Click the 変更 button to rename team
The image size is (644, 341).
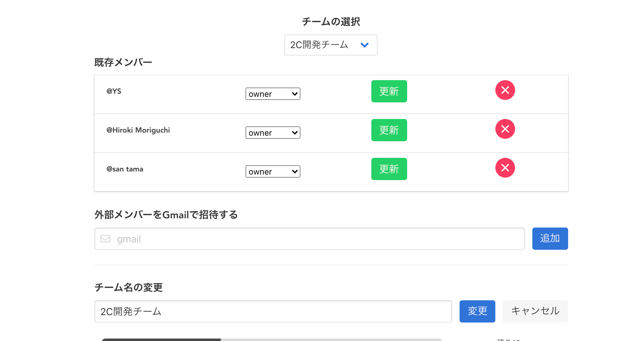click(x=477, y=311)
